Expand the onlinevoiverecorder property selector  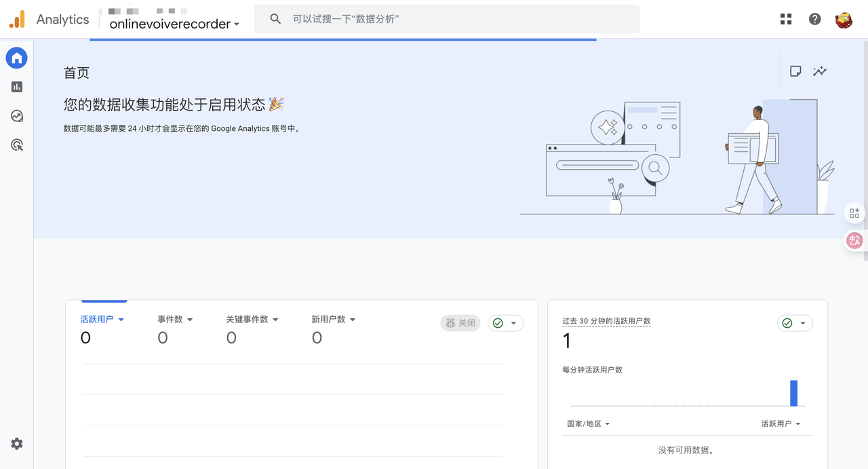point(174,24)
